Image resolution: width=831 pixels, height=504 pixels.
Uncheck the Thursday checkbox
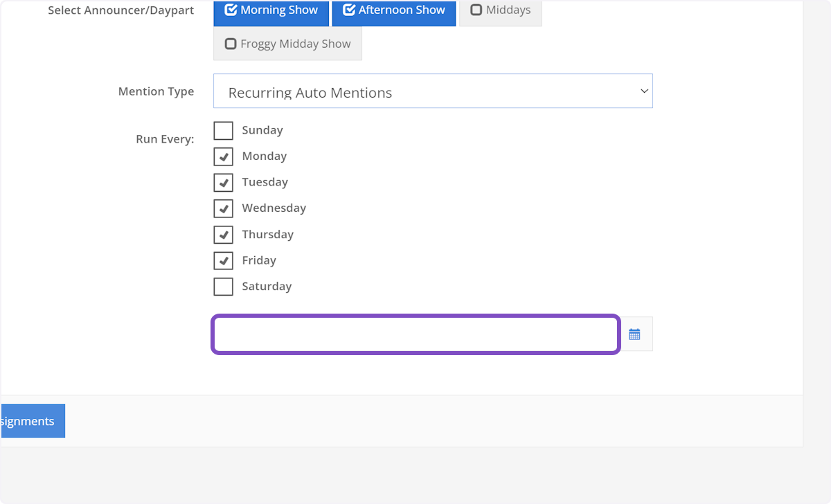point(223,234)
